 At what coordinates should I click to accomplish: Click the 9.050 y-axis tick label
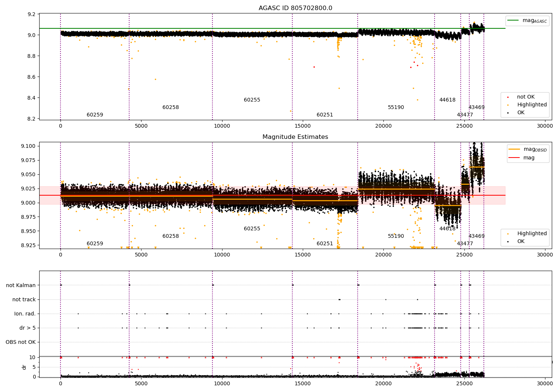(28, 174)
